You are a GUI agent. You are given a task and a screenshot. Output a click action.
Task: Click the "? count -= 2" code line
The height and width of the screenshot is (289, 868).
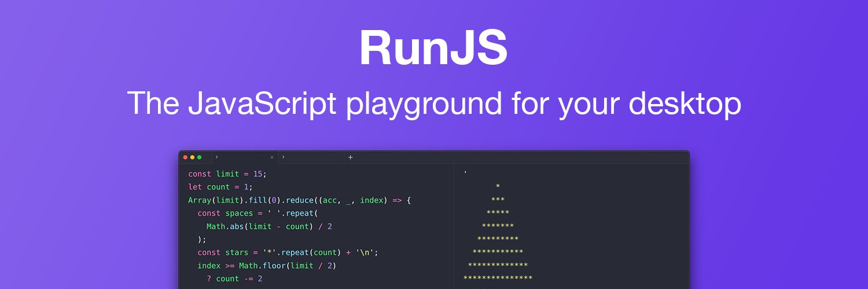coord(234,279)
